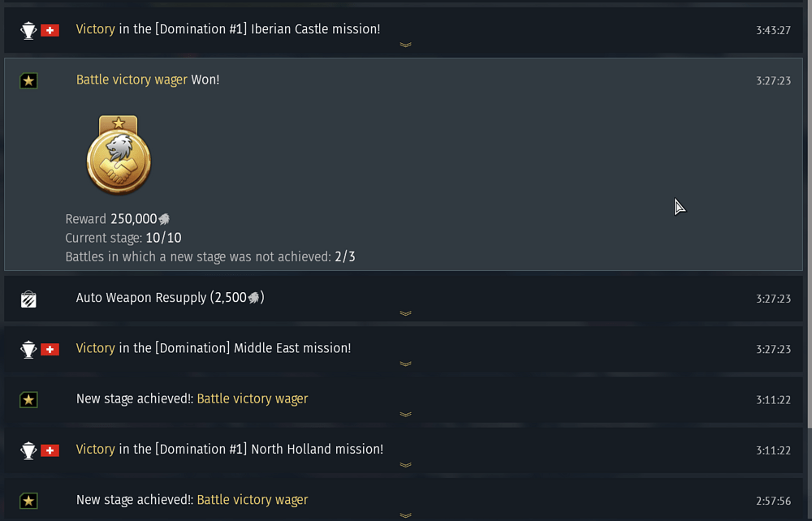812x521 pixels.
Task: Click the Auto Weapon Resupply crate icon
Action: point(28,298)
